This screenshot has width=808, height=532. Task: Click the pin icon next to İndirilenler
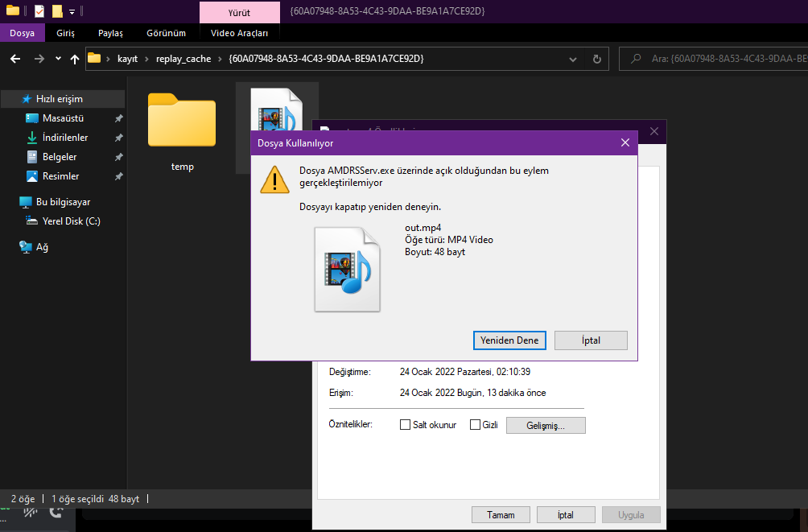coord(118,138)
